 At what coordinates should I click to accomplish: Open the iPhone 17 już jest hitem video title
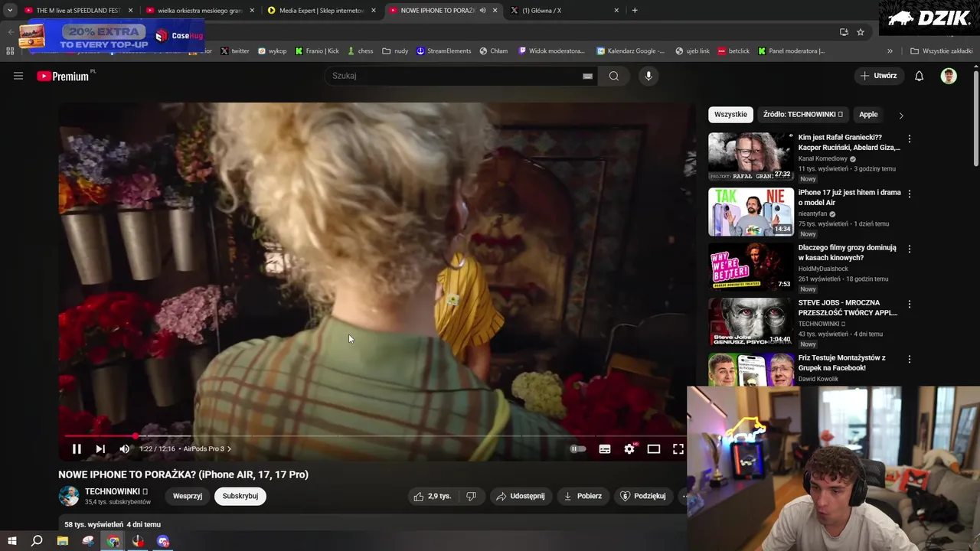point(849,197)
